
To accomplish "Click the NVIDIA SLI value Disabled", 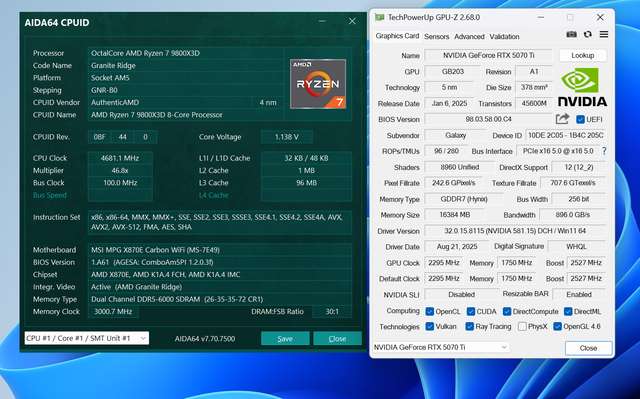I will pos(462,294).
